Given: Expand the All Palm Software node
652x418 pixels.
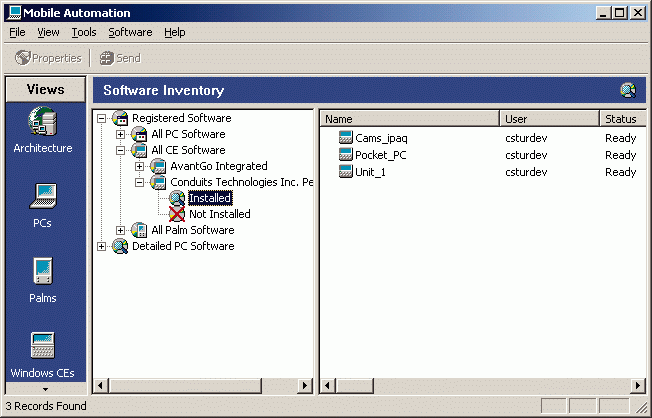Looking at the screenshot, I should [121, 230].
